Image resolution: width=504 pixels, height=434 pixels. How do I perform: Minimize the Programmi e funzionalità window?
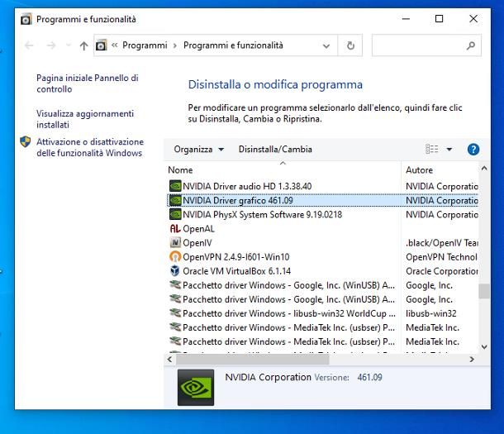click(x=406, y=19)
